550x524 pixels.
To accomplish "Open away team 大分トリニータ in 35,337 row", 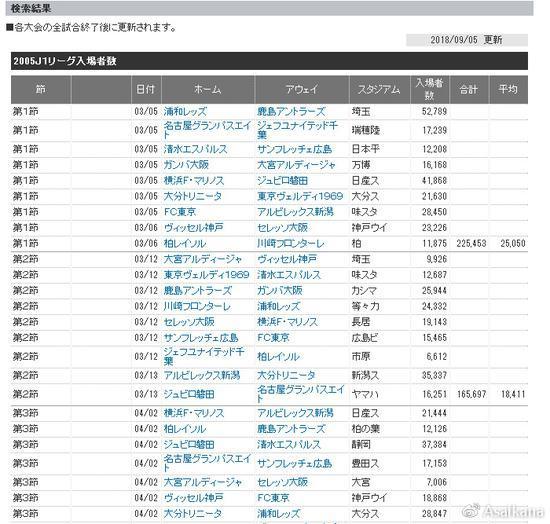I will click(286, 375).
